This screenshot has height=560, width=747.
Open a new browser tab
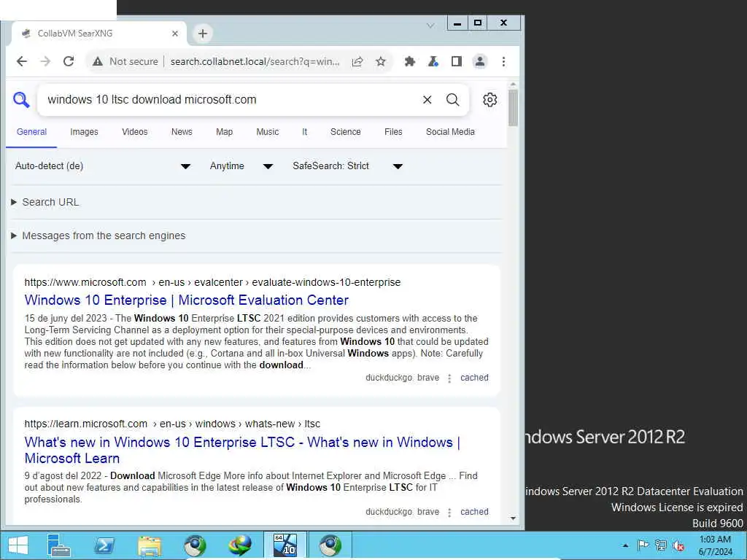(x=203, y=34)
